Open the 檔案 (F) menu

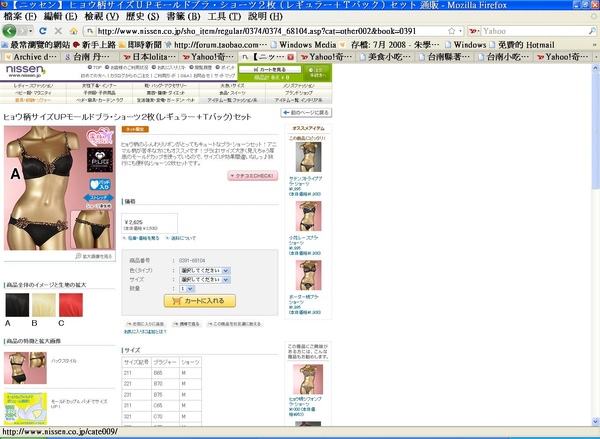pos(20,17)
